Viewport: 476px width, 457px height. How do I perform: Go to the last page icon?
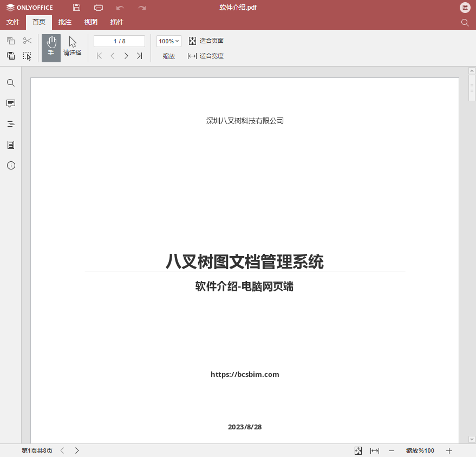point(139,56)
